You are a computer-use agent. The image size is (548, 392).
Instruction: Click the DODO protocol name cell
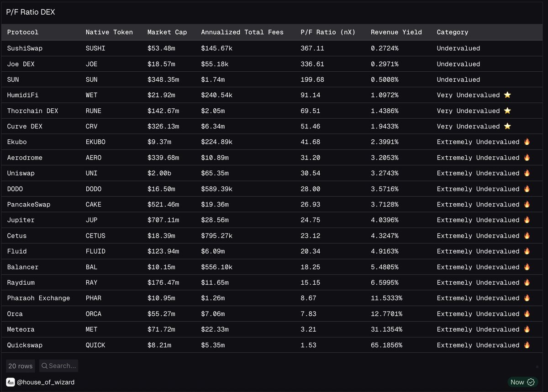tap(15, 189)
